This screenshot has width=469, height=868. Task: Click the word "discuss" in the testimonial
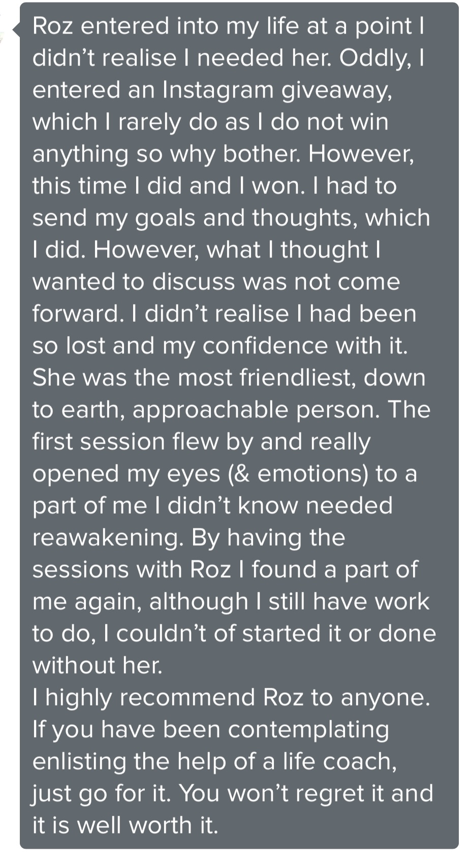[194, 282]
